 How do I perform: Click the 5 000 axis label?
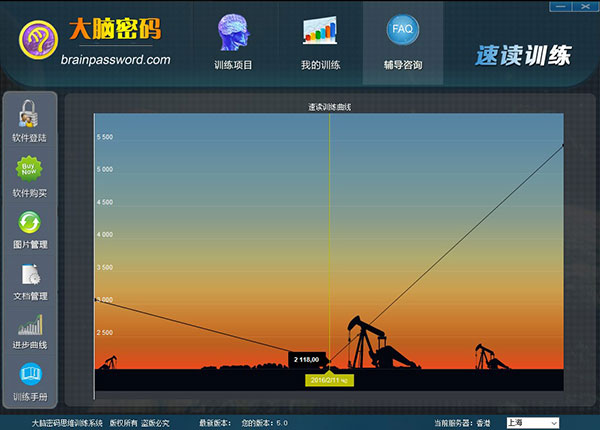pyautogui.click(x=105, y=169)
